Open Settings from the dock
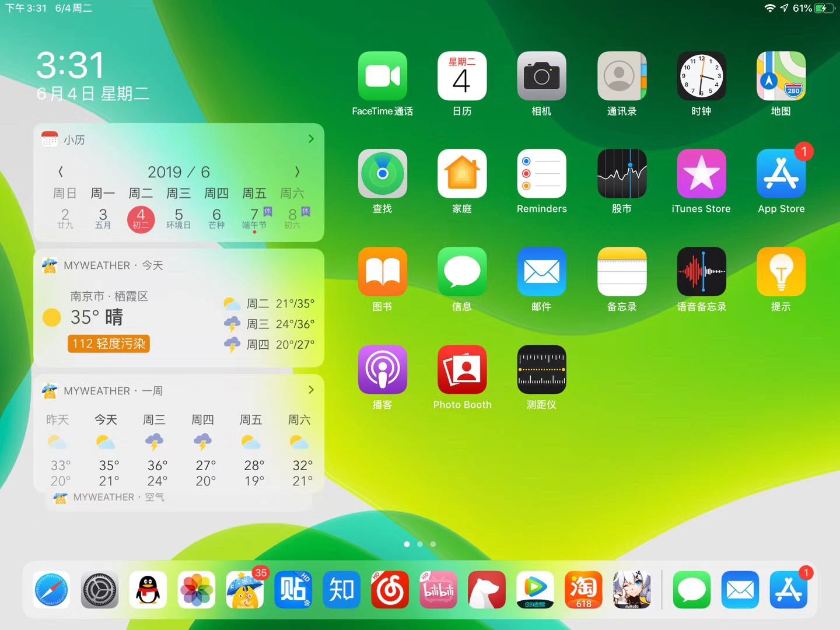The height and width of the screenshot is (630, 840). pos(100,590)
